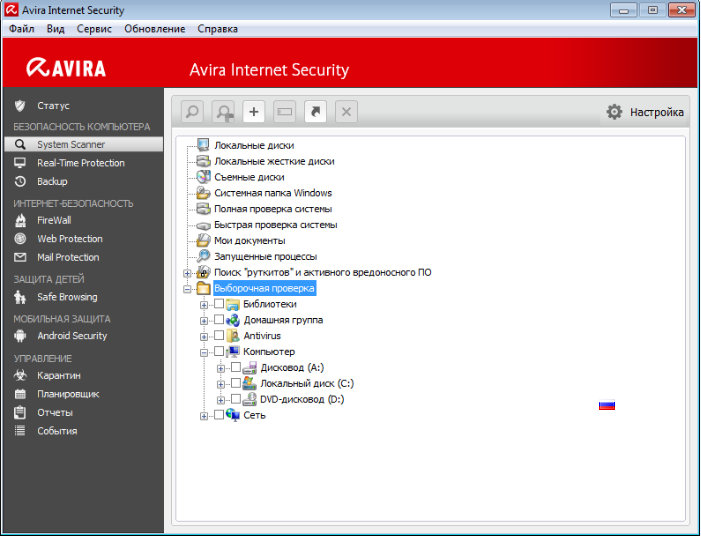
Task: Select Системная папка Windows profile
Action: pos(273,193)
